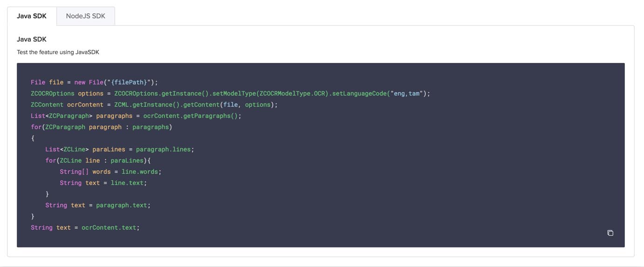Click line.words in the code
The width and height of the screenshot is (644, 267).
click(140, 172)
